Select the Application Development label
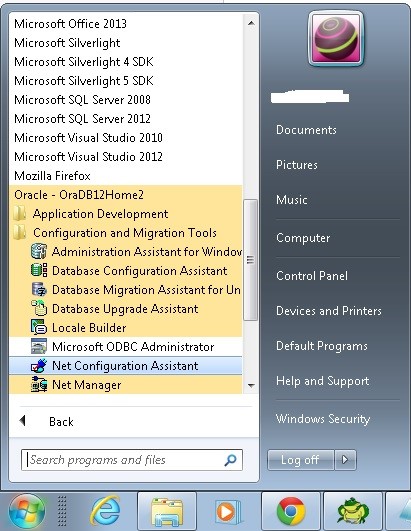 (100, 214)
